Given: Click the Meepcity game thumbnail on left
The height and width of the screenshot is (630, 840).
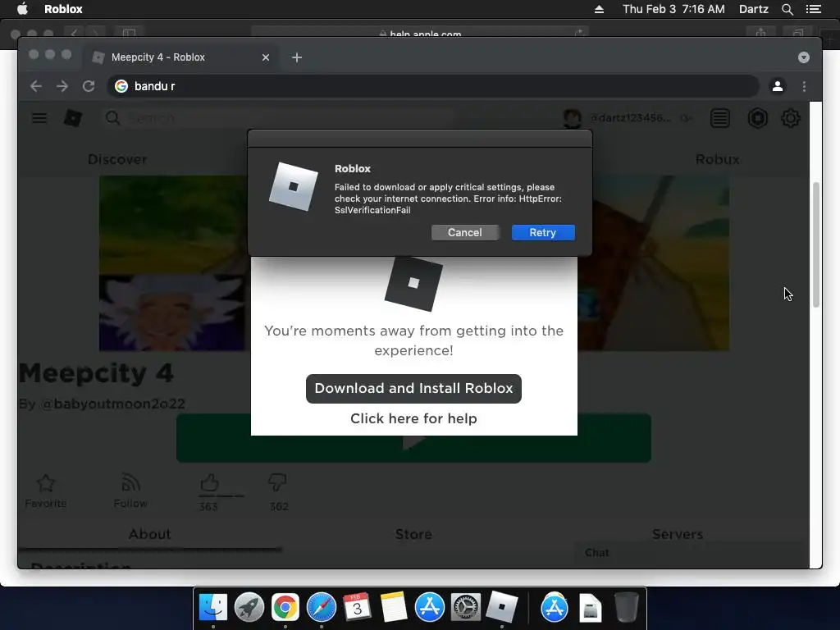Looking at the screenshot, I should coord(174,263).
